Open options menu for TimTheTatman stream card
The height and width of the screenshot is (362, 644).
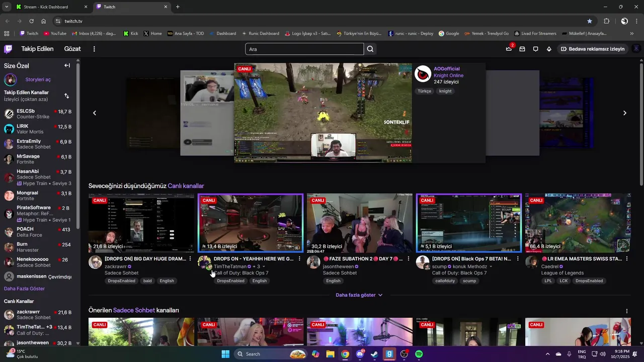click(299, 259)
